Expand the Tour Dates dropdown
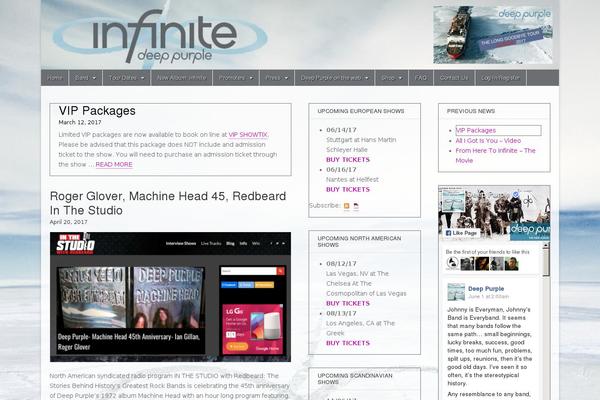Viewport: 600px width, 400px height. [126, 78]
